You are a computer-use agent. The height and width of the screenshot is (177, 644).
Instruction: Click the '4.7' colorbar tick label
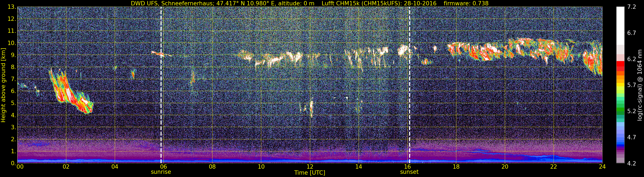click(x=632, y=137)
